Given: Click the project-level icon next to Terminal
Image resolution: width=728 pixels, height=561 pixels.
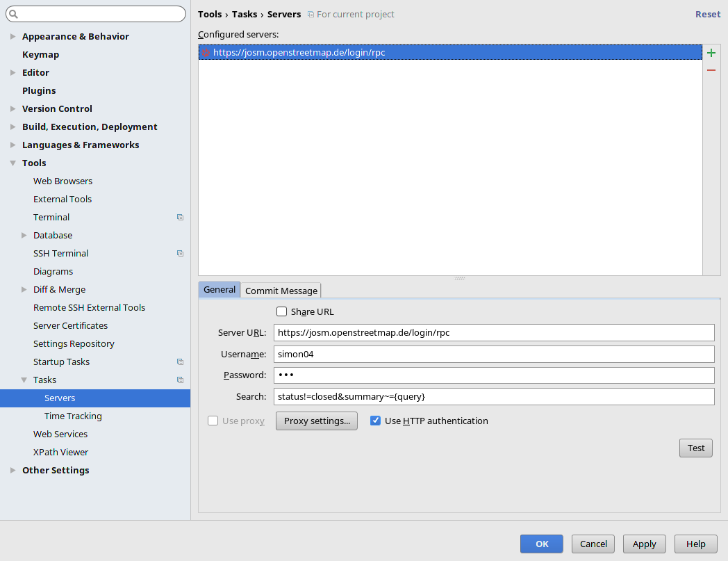Looking at the screenshot, I should (180, 218).
